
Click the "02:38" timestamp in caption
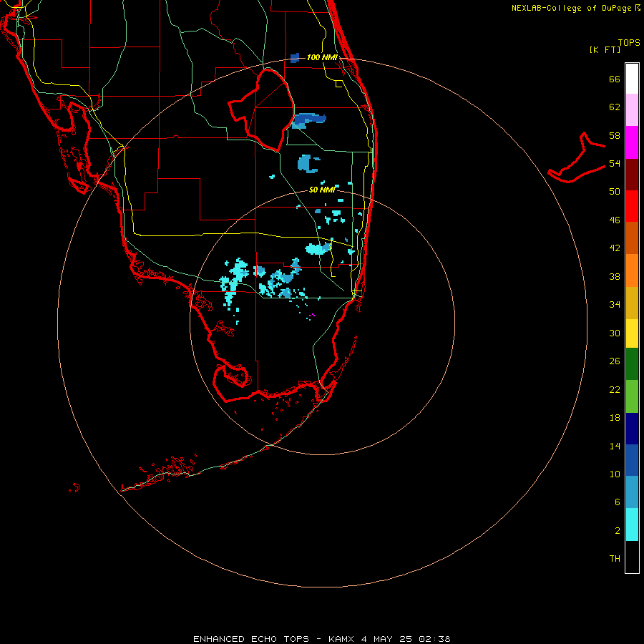[434, 639]
